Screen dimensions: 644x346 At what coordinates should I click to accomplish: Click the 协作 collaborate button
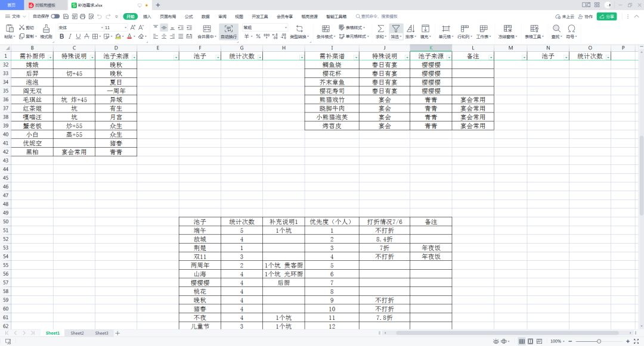586,17
